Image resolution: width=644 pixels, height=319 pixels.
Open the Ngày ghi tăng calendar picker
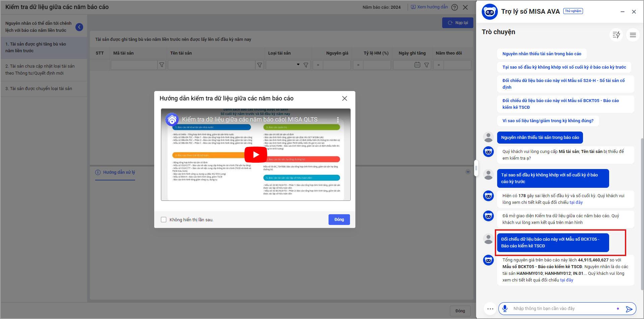point(417,65)
